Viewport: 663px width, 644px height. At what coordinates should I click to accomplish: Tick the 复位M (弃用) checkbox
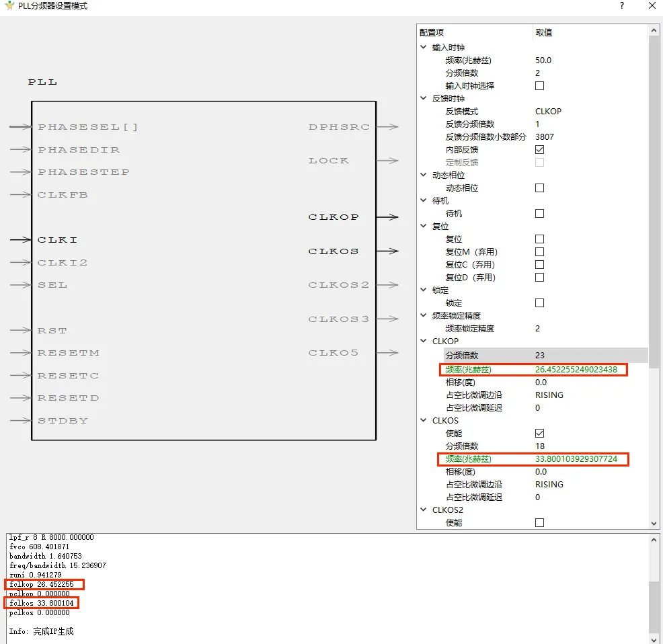coord(539,251)
